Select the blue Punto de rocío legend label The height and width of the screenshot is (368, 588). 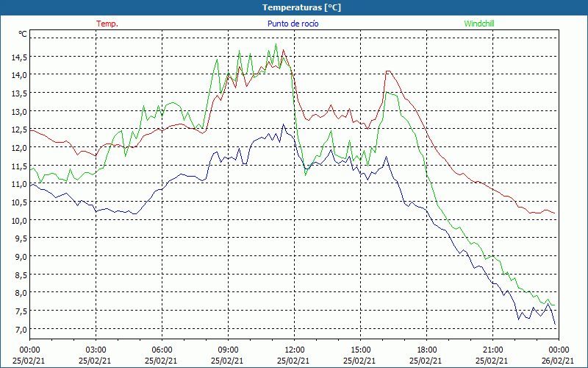(x=293, y=24)
